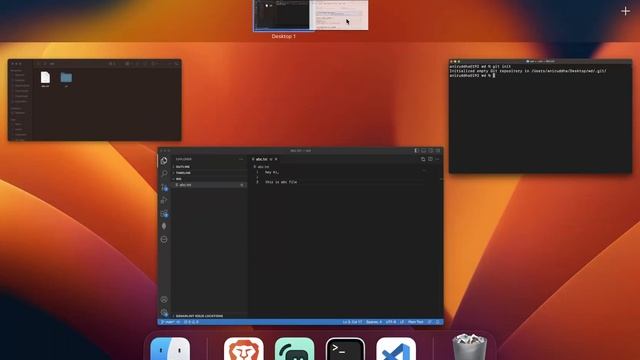Select the Terminal window showing git init
Image resolution: width=640 pixels, height=360 pixels.
click(x=540, y=116)
